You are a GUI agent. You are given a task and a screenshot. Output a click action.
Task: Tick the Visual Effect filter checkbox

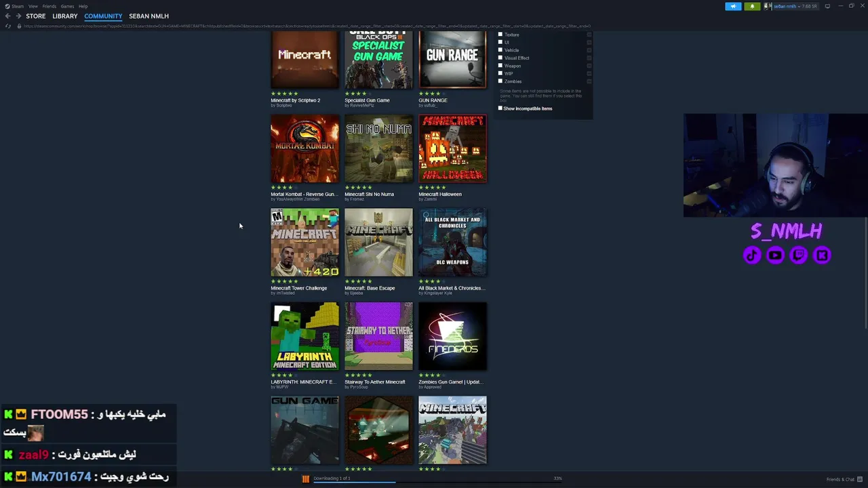500,58
